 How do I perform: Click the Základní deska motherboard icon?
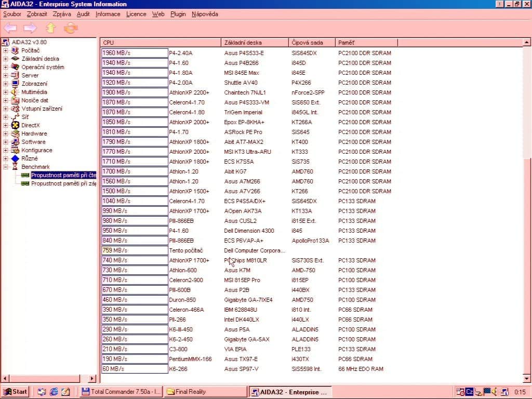15,59
